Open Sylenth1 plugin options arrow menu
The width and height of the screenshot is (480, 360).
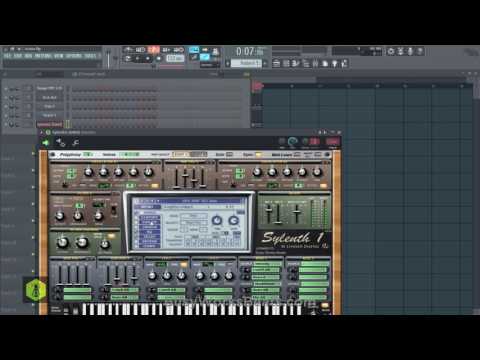[42, 132]
